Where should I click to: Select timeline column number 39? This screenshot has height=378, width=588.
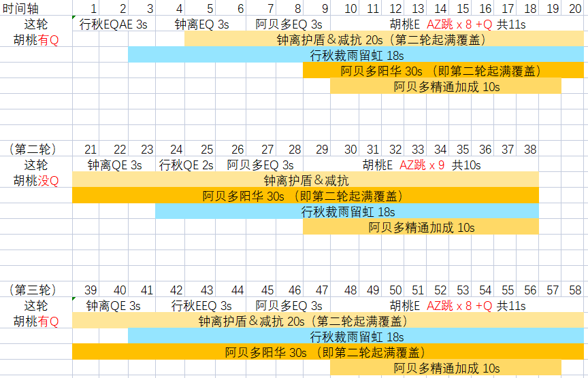[86, 290]
